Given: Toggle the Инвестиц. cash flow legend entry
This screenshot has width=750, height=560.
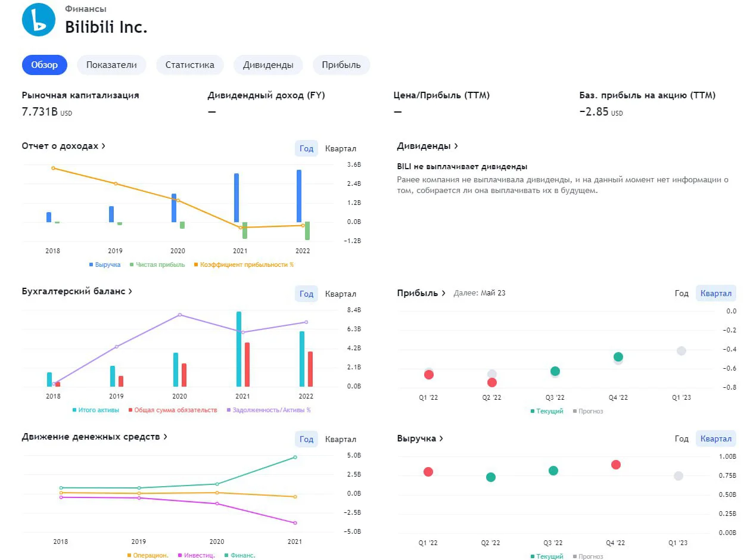Looking at the screenshot, I should coord(196,555).
